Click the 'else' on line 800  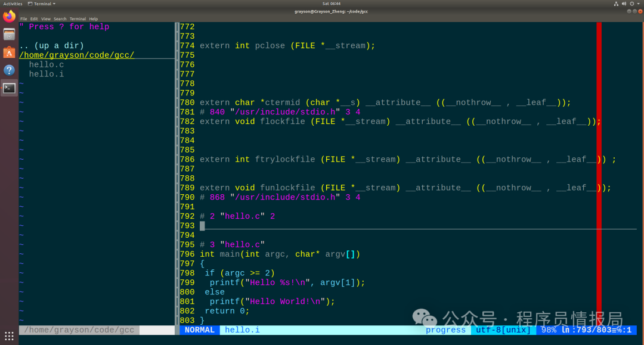coord(215,291)
